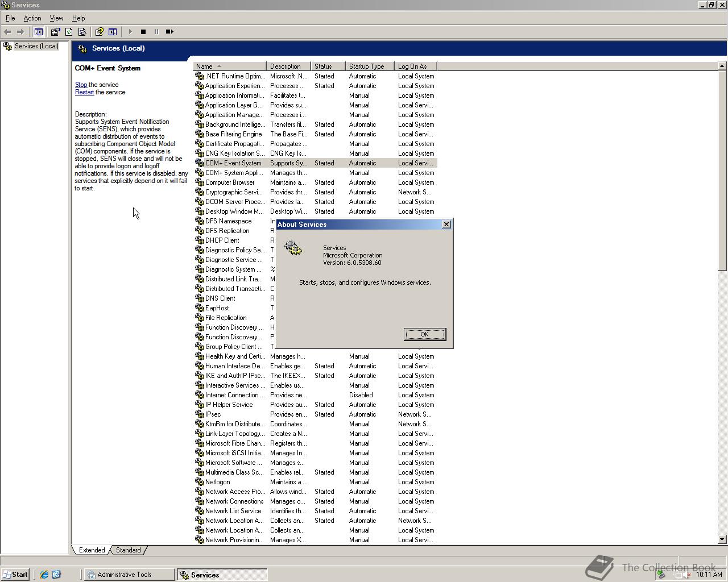Open the Export List icon
This screenshot has height=582, width=728.
click(x=82, y=32)
